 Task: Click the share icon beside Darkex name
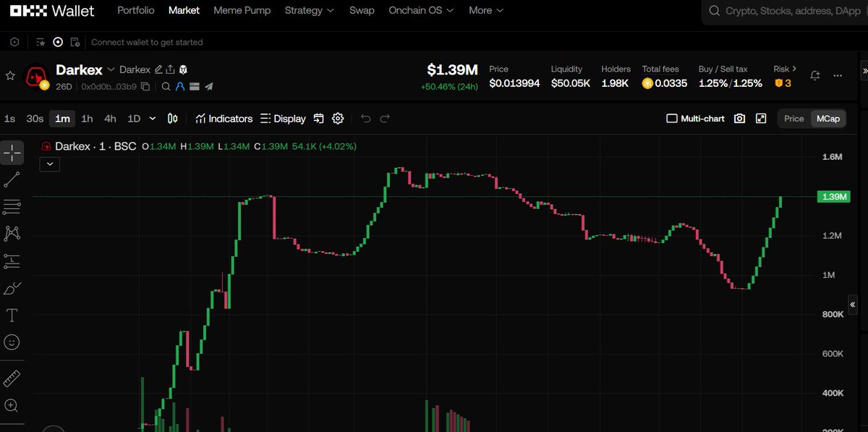click(x=170, y=69)
